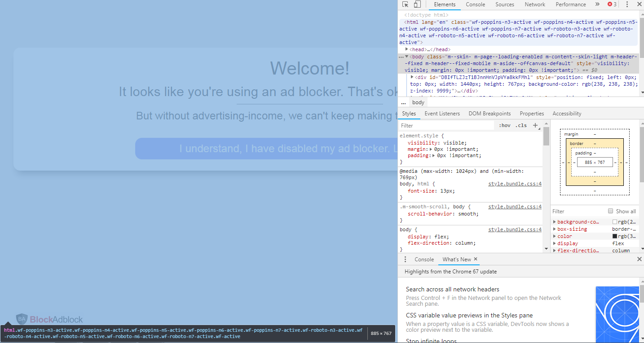Add a new style rule with plus icon
The width and height of the screenshot is (644, 343).
(535, 126)
